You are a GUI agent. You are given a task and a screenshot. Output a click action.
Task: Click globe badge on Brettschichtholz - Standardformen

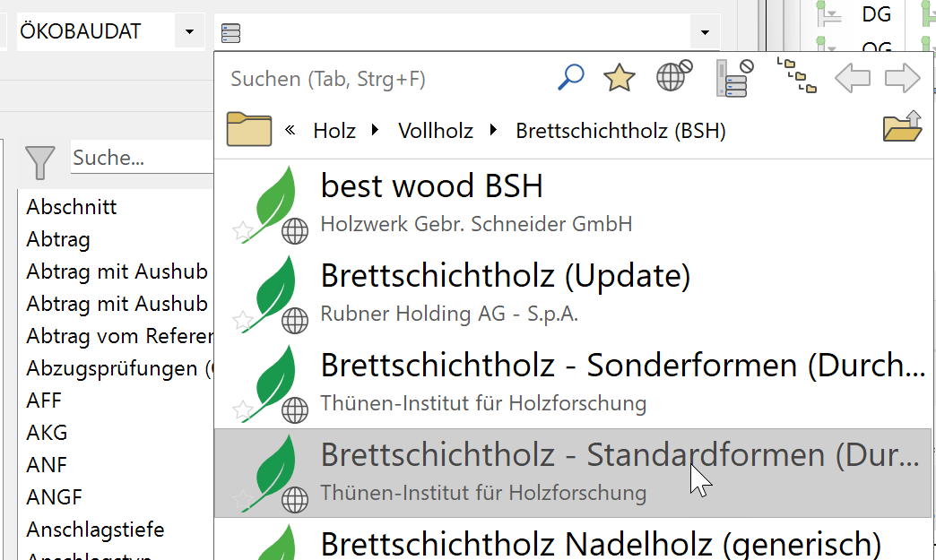pyautogui.click(x=295, y=500)
